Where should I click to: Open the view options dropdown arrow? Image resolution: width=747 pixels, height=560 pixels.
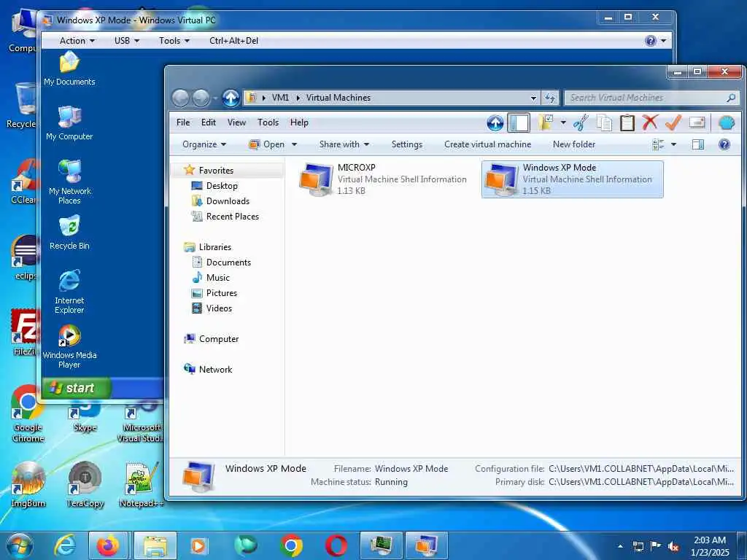click(x=673, y=144)
